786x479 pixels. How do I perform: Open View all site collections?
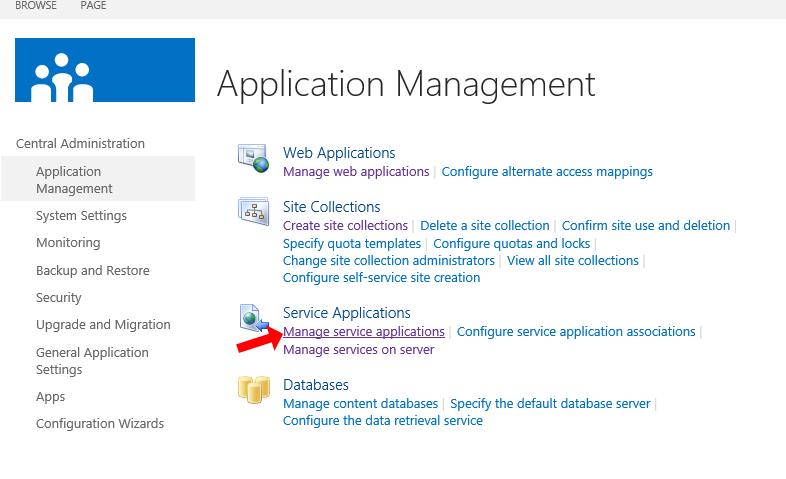tap(572, 261)
